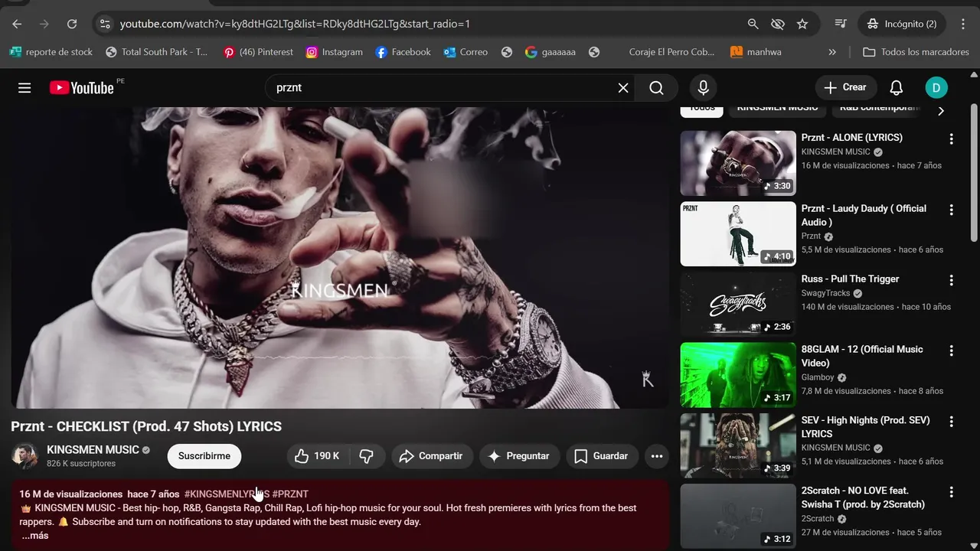980x551 pixels.
Task: Click the page vertical scrollbar
Action: (x=974, y=172)
